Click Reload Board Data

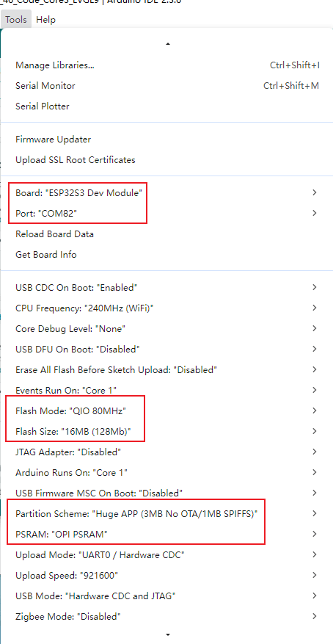[167, 234]
